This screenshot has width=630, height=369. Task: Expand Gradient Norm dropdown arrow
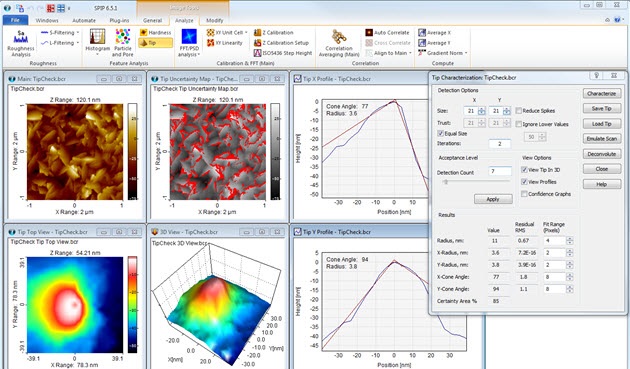pos(466,53)
